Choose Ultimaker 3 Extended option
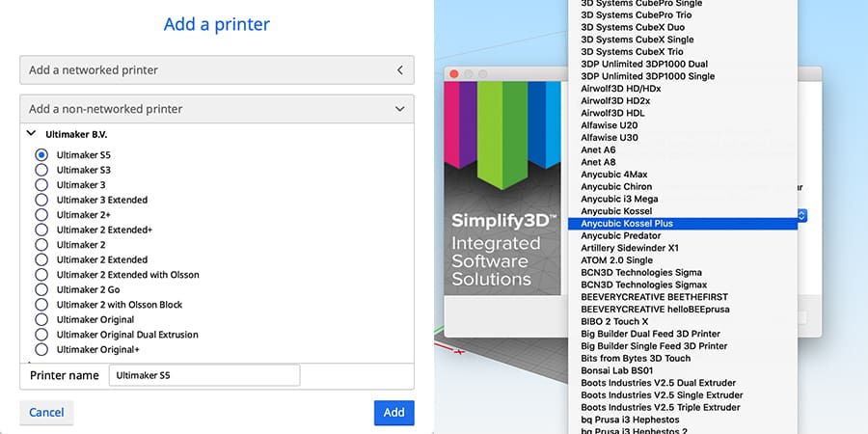The image size is (868, 434). [x=41, y=200]
